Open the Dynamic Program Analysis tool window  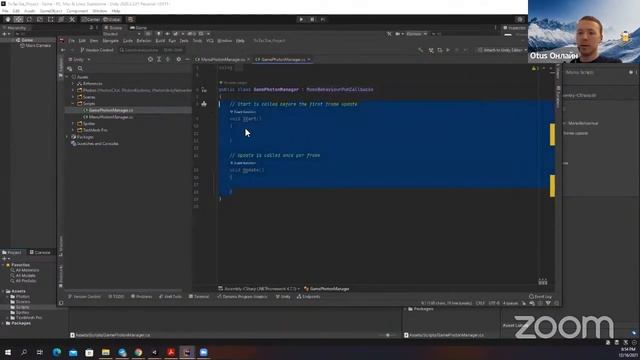coord(242,297)
